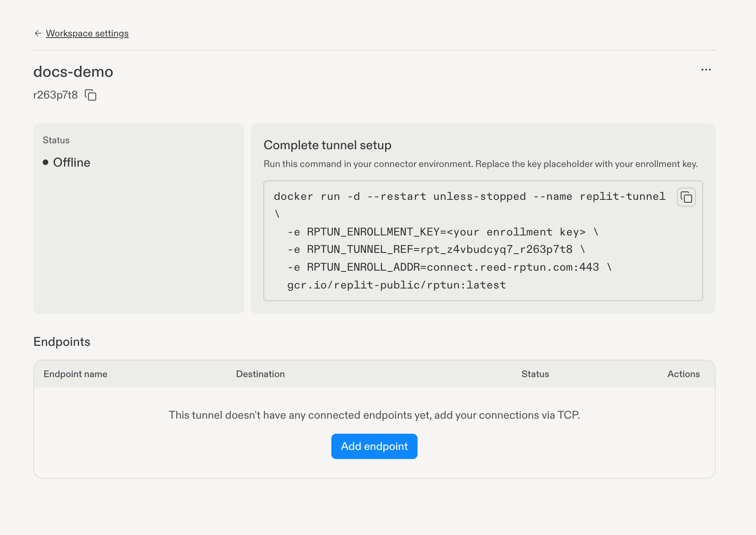Viewport: 756px width, 535px height.
Task: Click the Run this command instruction text
Action: click(x=481, y=164)
